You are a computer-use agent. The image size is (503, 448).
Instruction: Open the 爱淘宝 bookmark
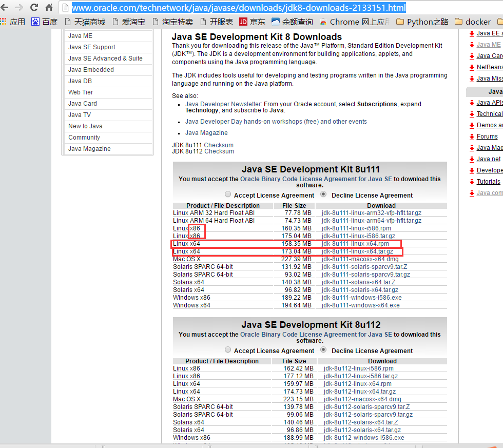[x=129, y=22]
